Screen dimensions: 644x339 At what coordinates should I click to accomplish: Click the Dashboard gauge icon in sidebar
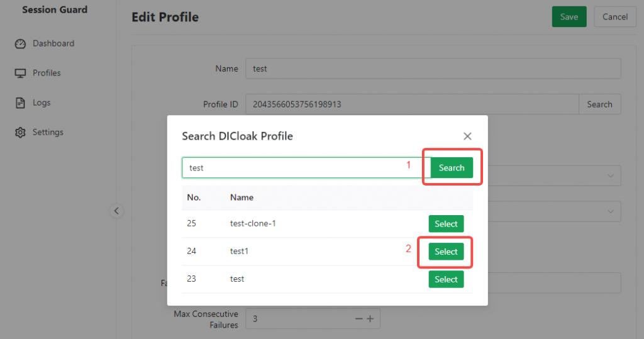pyautogui.click(x=20, y=43)
